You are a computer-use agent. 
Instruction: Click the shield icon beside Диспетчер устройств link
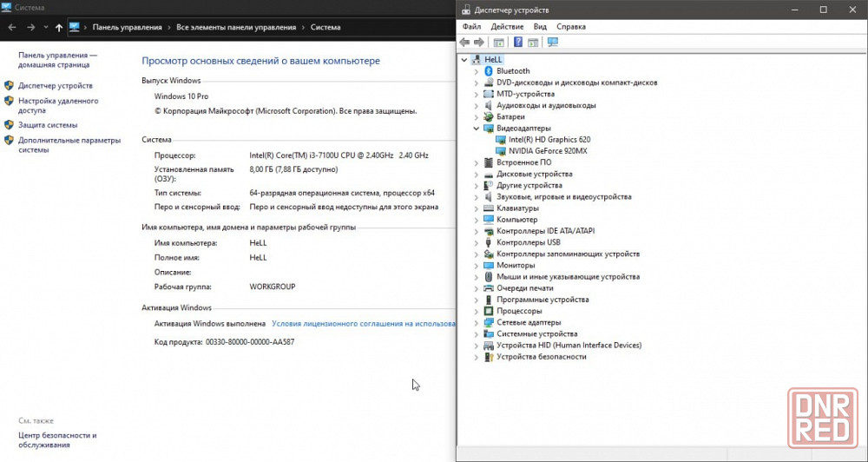(x=9, y=86)
